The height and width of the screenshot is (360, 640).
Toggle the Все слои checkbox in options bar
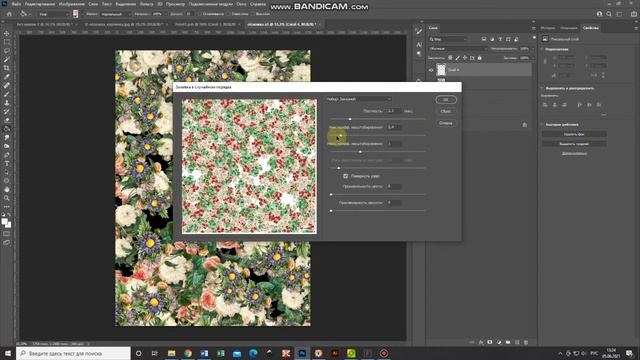[253, 14]
